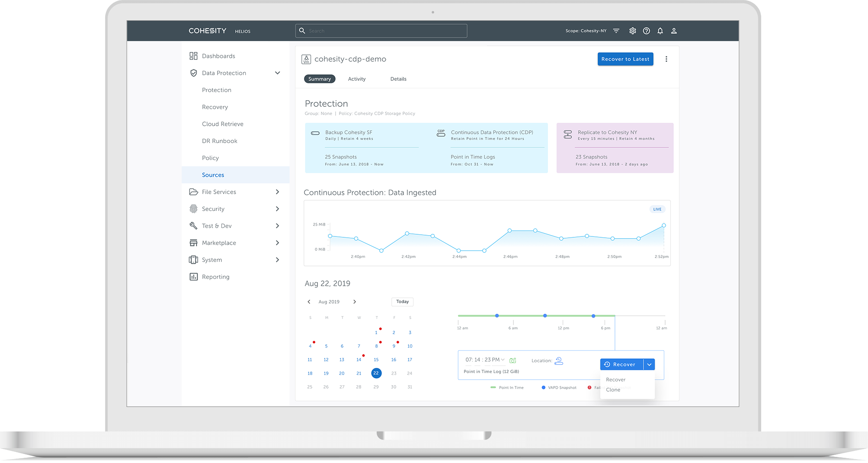This screenshot has width=868, height=463.
Task: Click the Recover to Latest button
Action: [625, 59]
